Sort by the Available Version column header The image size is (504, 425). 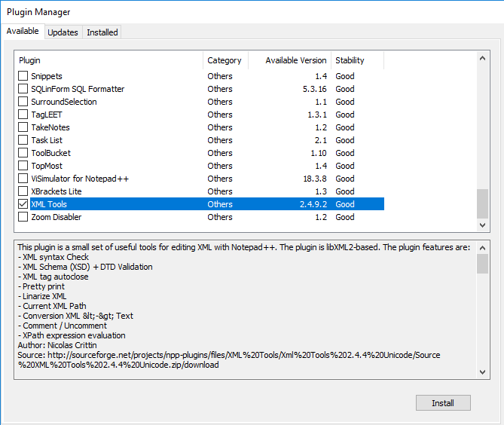pos(289,60)
